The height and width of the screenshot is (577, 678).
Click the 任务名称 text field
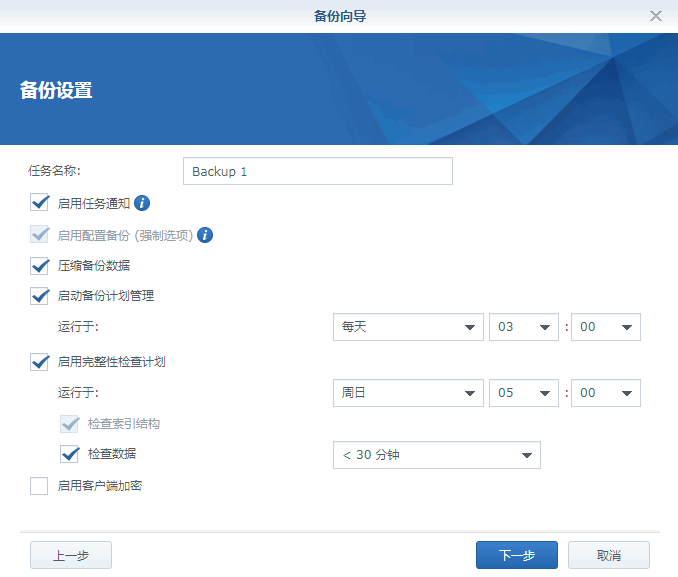tap(318, 171)
